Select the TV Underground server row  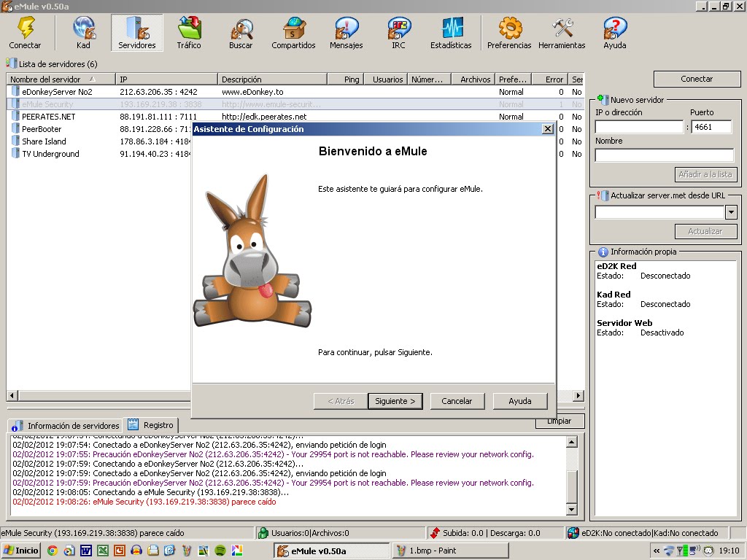(100, 154)
